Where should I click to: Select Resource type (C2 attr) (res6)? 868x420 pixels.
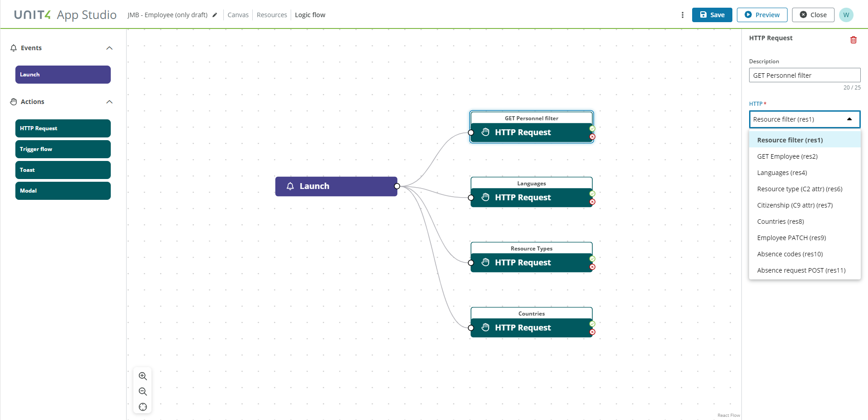[x=805, y=189]
